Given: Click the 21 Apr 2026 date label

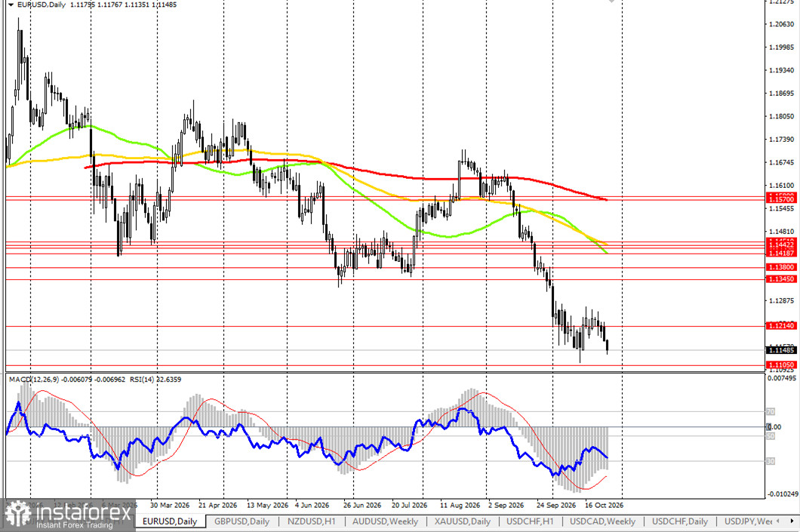Looking at the screenshot, I should (x=217, y=505).
